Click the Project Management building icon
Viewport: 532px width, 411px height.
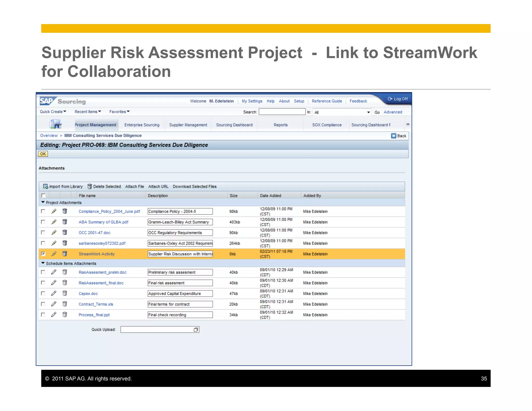point(56,124)
